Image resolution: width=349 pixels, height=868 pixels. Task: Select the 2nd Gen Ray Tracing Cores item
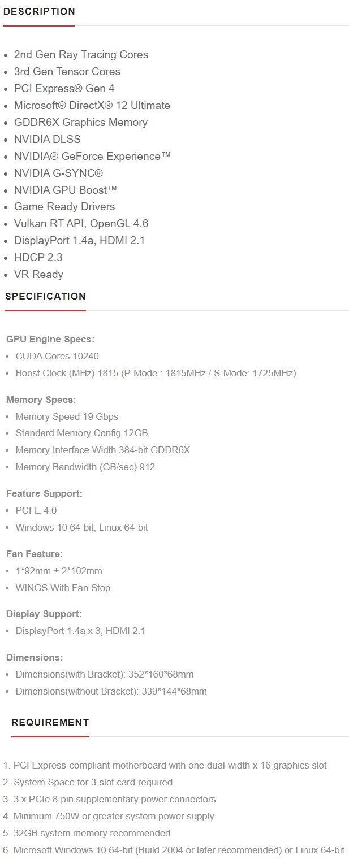81,55
